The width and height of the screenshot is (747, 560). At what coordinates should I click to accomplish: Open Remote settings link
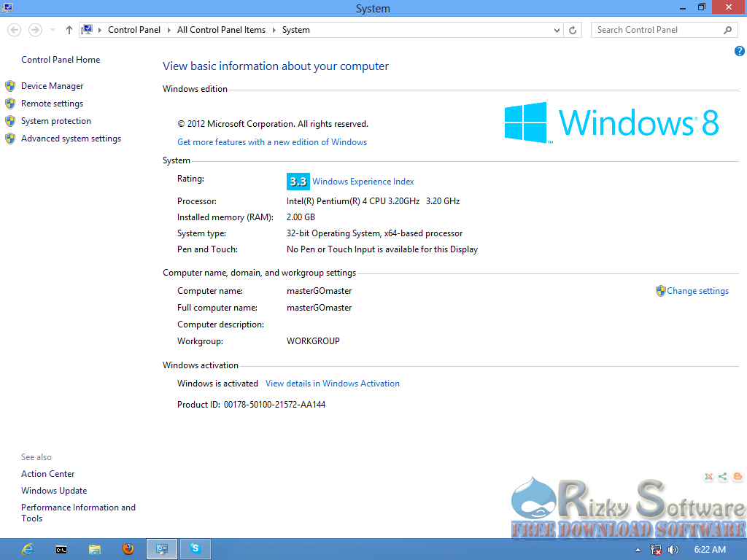(52, 104)
